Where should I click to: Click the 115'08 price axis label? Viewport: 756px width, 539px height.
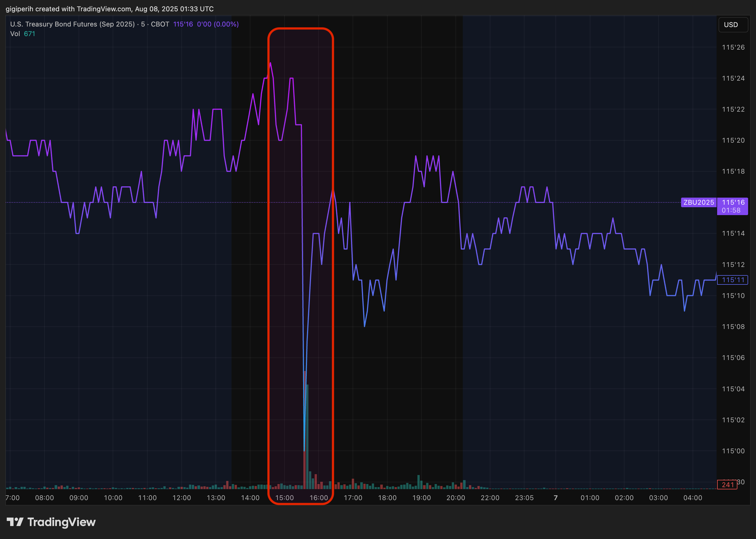[x=733, y=327]
